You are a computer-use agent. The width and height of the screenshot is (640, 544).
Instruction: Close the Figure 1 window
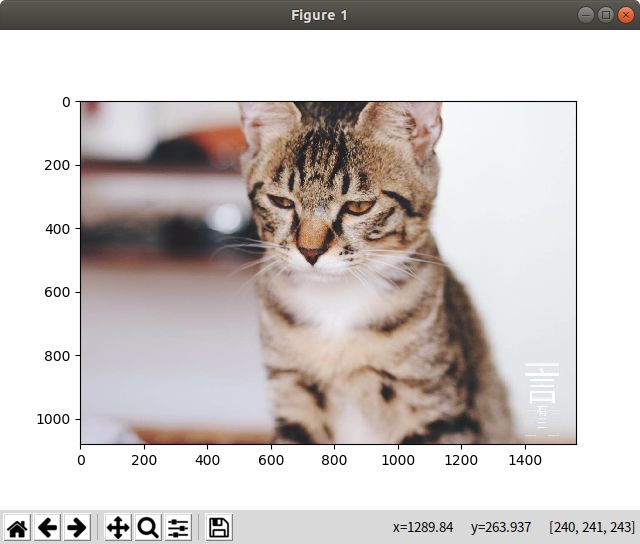pyautogui.click(x=626, y=15)
